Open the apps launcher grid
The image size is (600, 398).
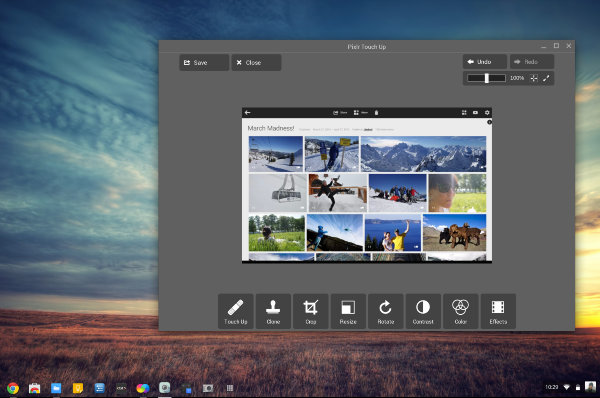coord(230,388)
